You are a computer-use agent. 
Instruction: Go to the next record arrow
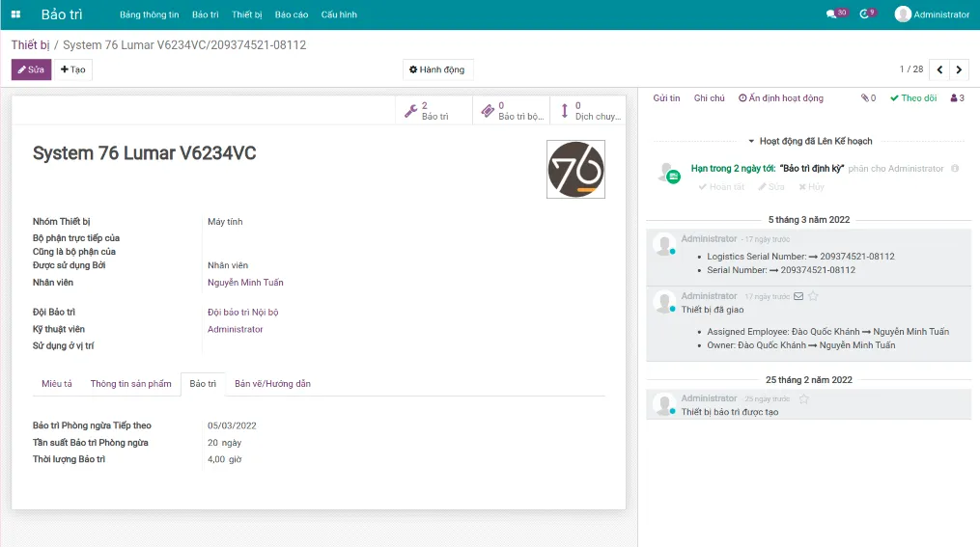pyautogui.click(x=959, y=69)
